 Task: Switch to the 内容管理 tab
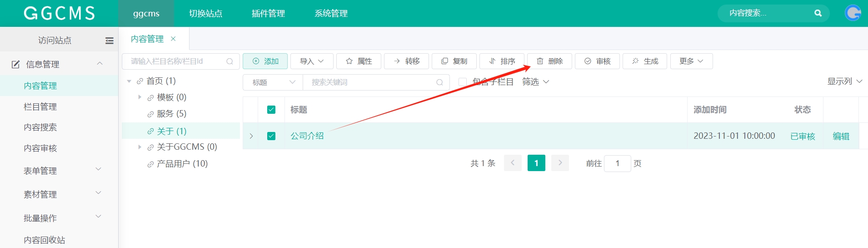[147, 39]
